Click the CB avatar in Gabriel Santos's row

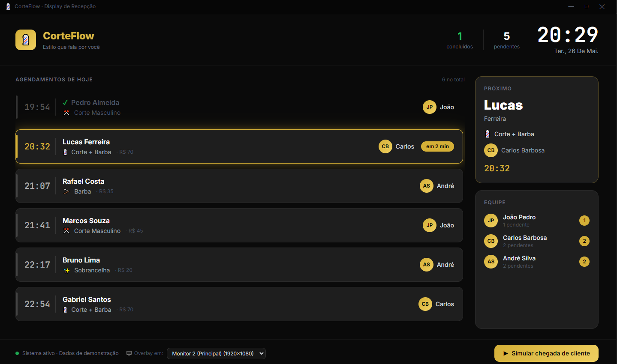(425, 304)
